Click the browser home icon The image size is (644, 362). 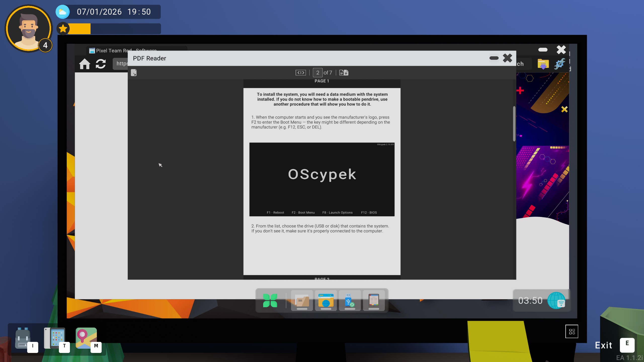pos(85,64)
